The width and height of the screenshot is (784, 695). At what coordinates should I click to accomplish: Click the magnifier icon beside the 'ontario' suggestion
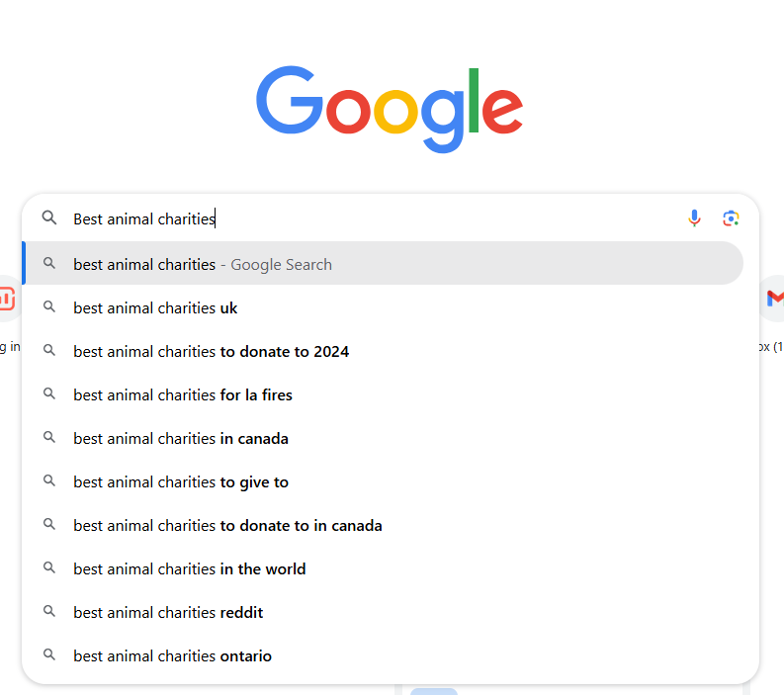click(49, 655)
